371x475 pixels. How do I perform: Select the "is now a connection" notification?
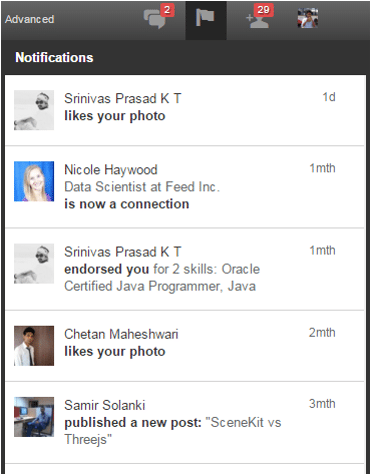click(x=127, y=204)
